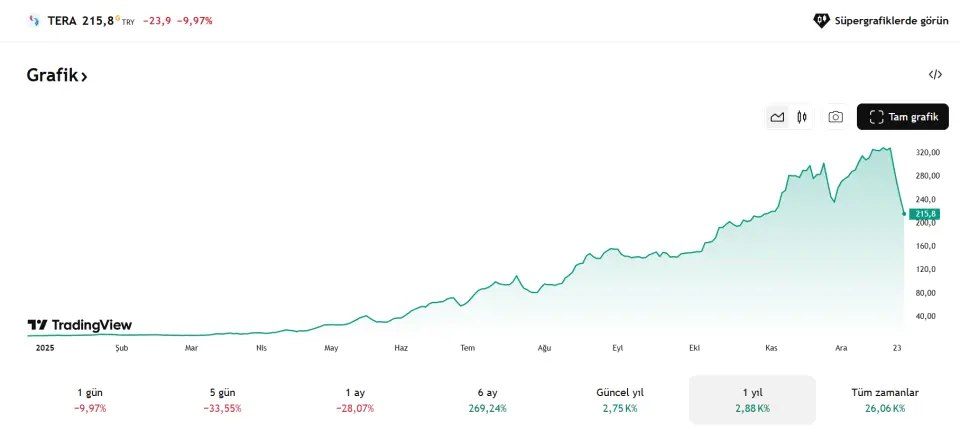Select the 6 ay range tab

tap(487, 400)
